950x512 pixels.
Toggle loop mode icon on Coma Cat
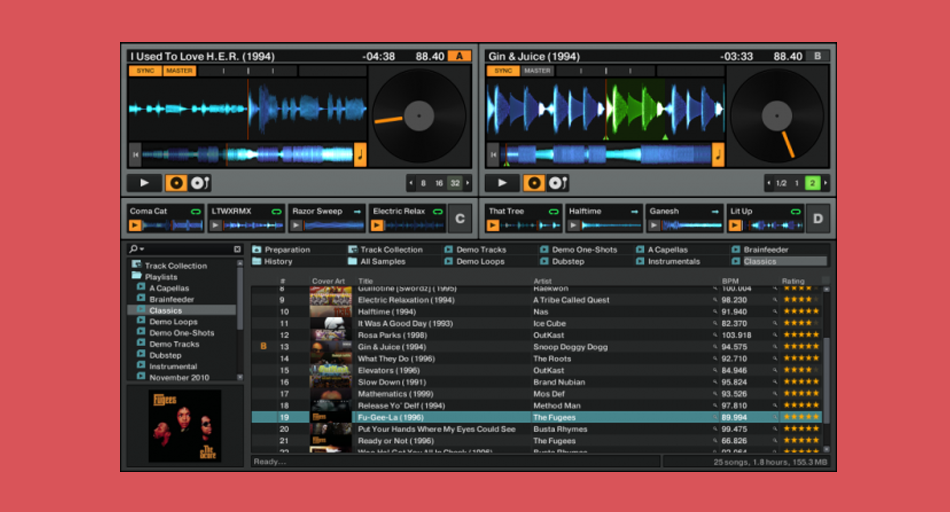196,211
